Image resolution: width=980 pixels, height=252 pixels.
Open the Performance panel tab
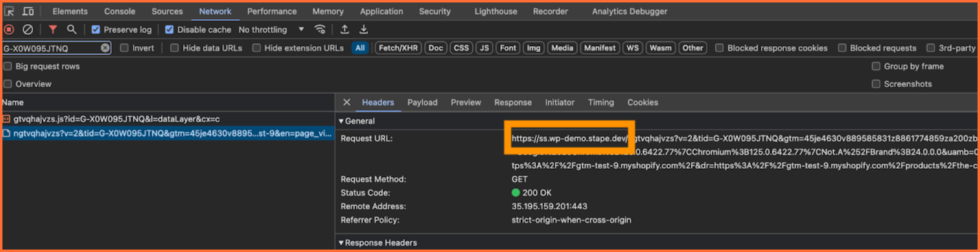(x=272, y=11)
